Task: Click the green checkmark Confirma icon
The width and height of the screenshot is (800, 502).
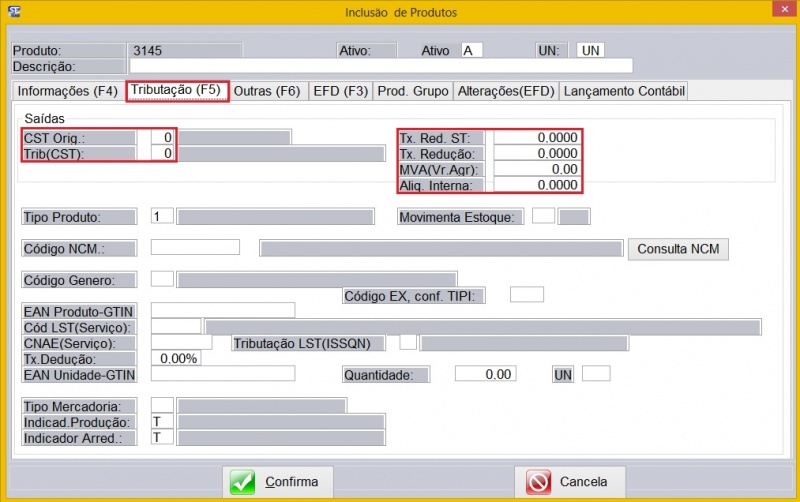Action: (x=242, y=482)
